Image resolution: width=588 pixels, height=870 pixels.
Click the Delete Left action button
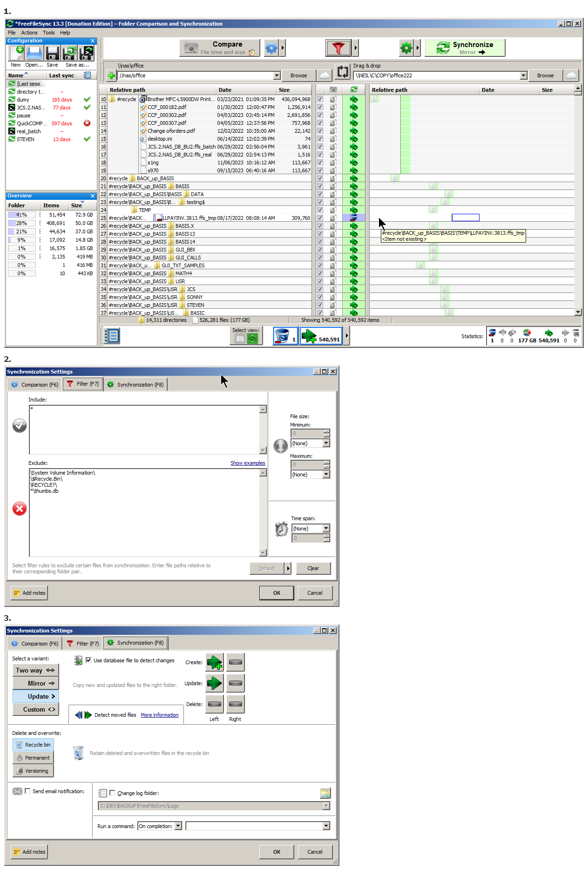click(x=215, y=704)
